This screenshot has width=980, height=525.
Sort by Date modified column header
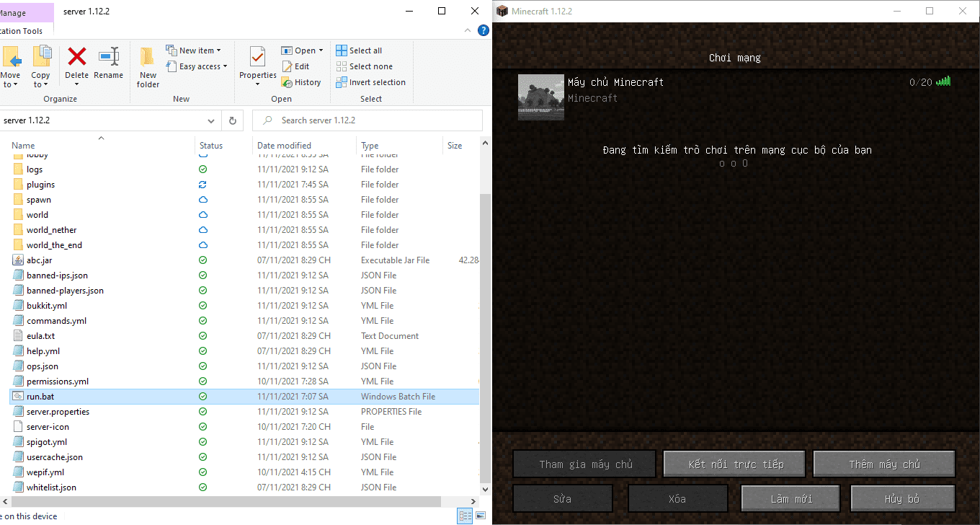[284, 146]
